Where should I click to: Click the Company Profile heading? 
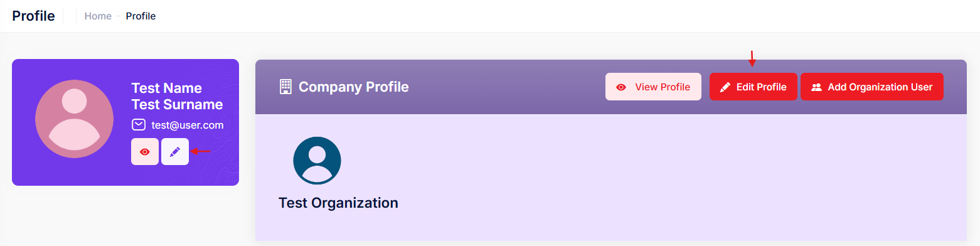354,87
